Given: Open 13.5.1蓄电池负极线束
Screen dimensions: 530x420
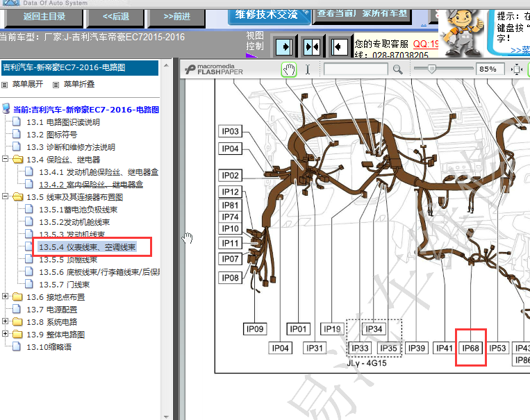Looking at the screenshot, I should click(78, 210).
